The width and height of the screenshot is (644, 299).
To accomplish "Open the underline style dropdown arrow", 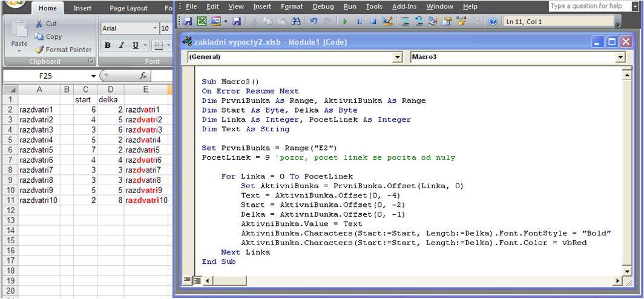I will 145,45.
